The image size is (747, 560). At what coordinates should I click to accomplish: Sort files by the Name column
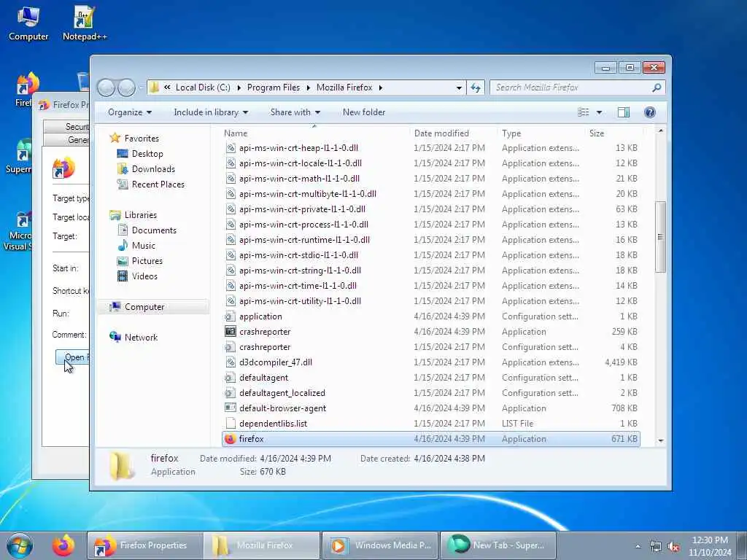click(314, 133)
